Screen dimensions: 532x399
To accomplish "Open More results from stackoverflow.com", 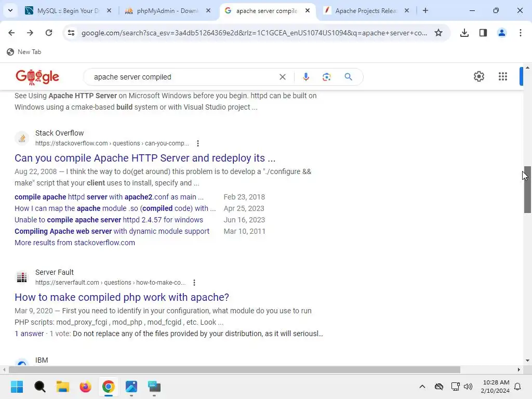I will (75, 243).
